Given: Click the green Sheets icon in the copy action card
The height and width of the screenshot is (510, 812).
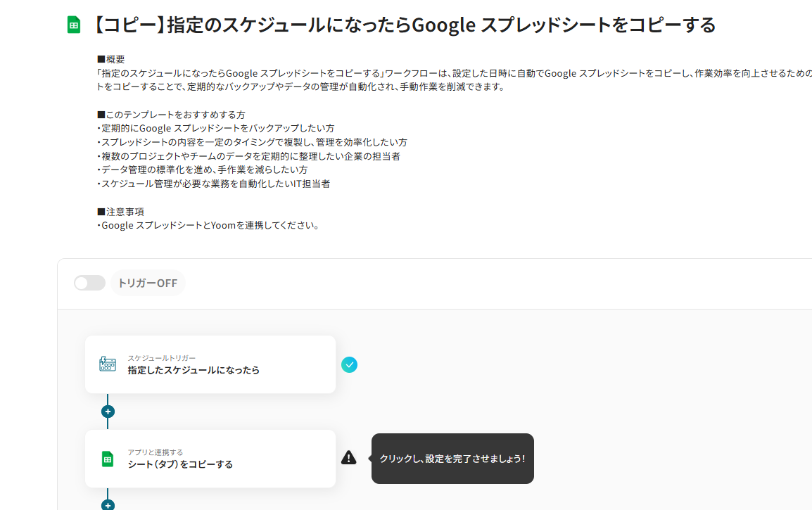Looking at the screenshot, I should point(108,459).
